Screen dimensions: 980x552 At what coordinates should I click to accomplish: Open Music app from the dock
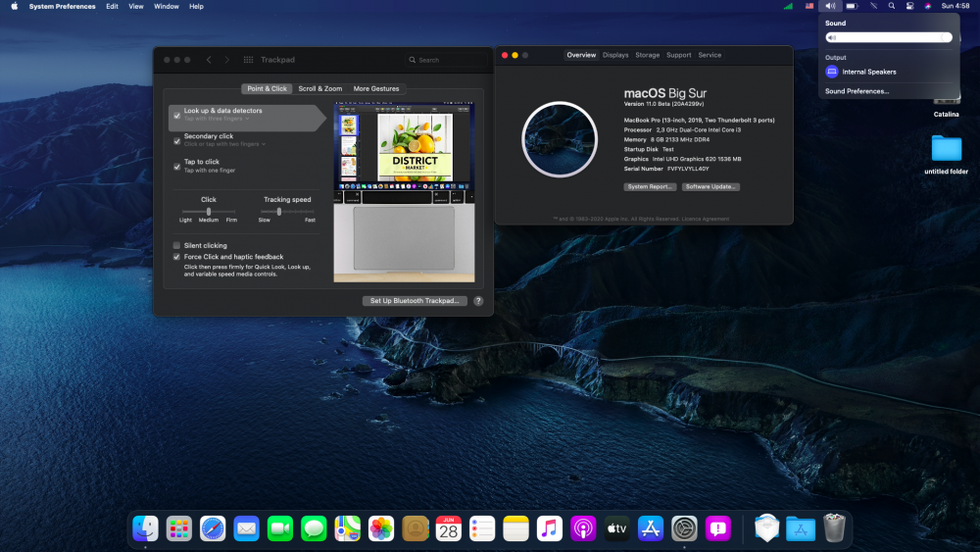(550, 528)
